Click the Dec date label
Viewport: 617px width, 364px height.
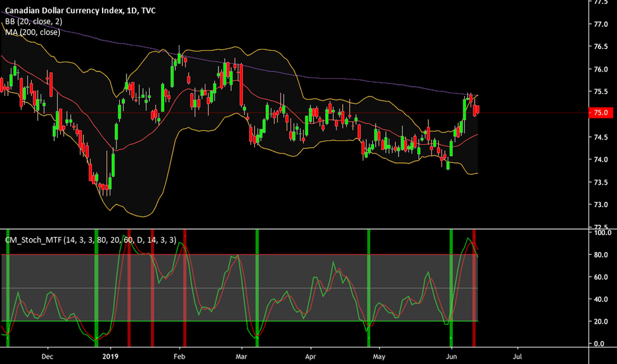pos(47,357)
